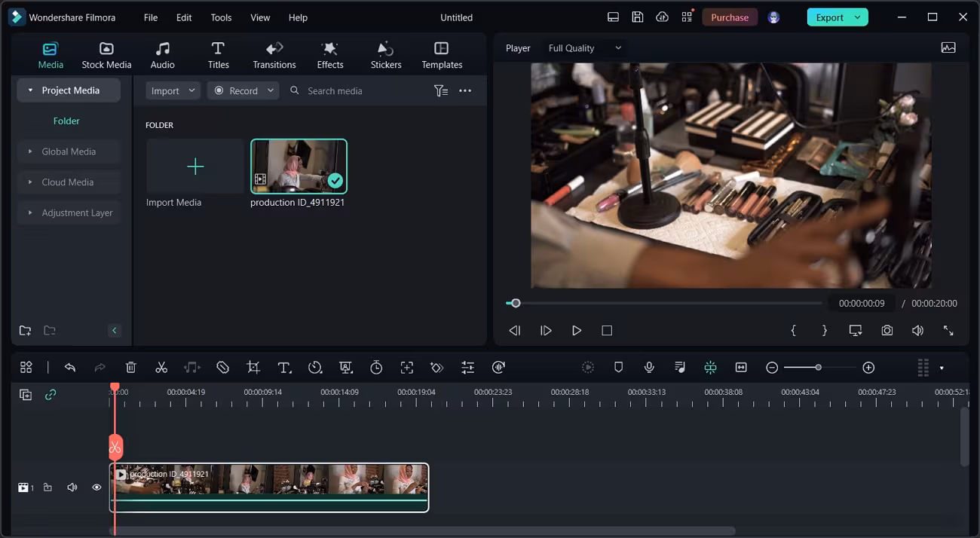Mute the video track speaker icon

pos(72,488)
